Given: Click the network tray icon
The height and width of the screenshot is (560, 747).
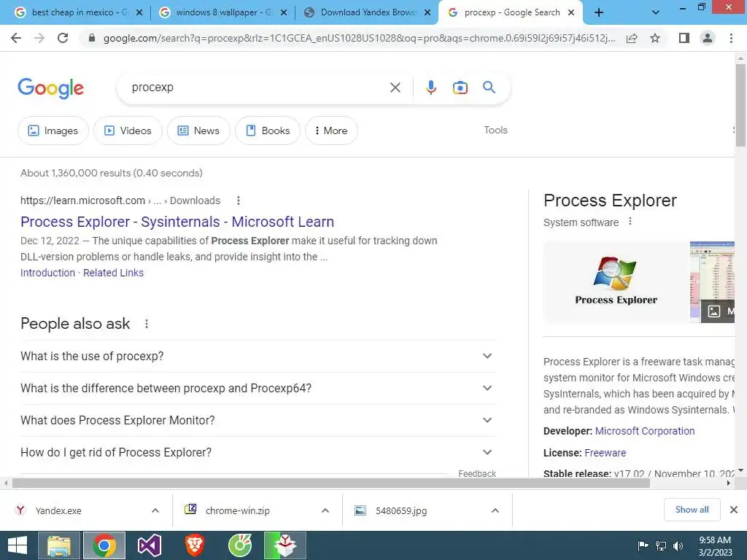Looking at the screenshot, I should (661, 545).
